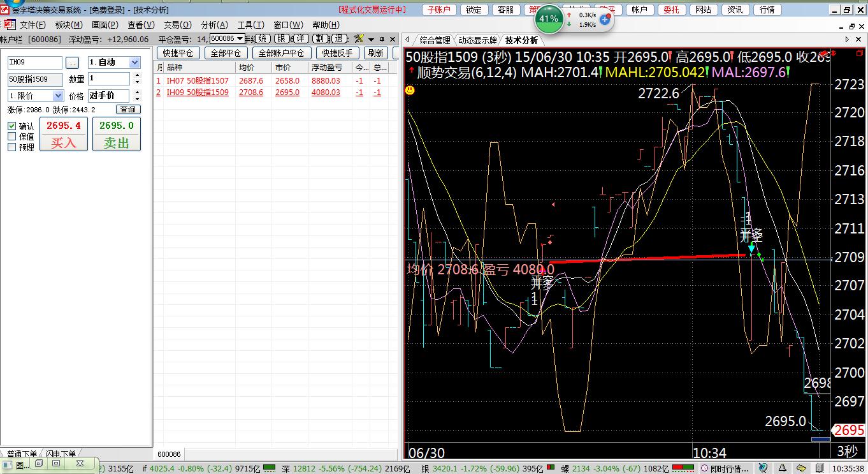The image size is (868, 474).
Task: Click the 600086 account tab at bottom
Action: click(x=169, y=454)
